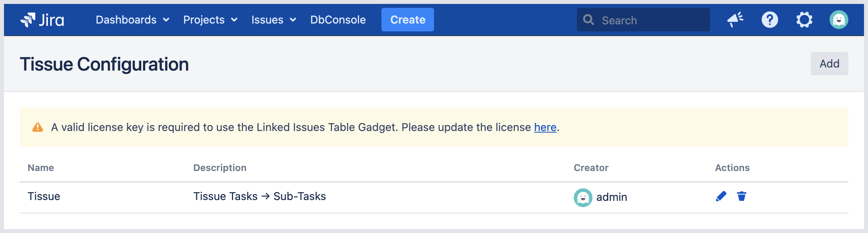Screen dimensions: 868x233
Task: Delete the Tissue configuration with trash icon
Action: point(741,196)
